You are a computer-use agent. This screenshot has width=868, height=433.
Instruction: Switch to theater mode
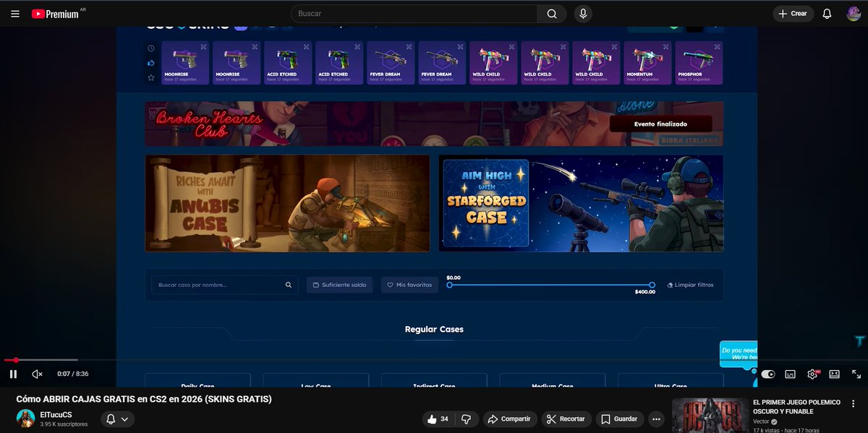[834, 374]
